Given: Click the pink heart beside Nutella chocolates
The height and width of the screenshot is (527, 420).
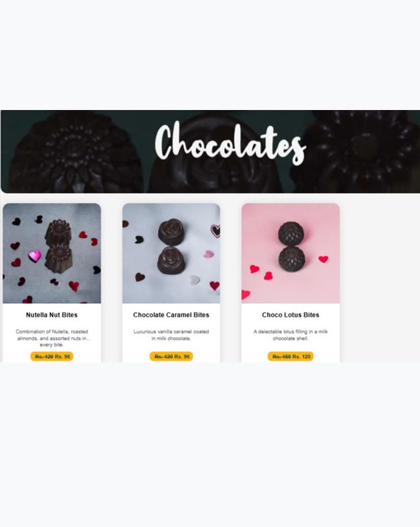Looking at the screenshot, I should point(35,256).
